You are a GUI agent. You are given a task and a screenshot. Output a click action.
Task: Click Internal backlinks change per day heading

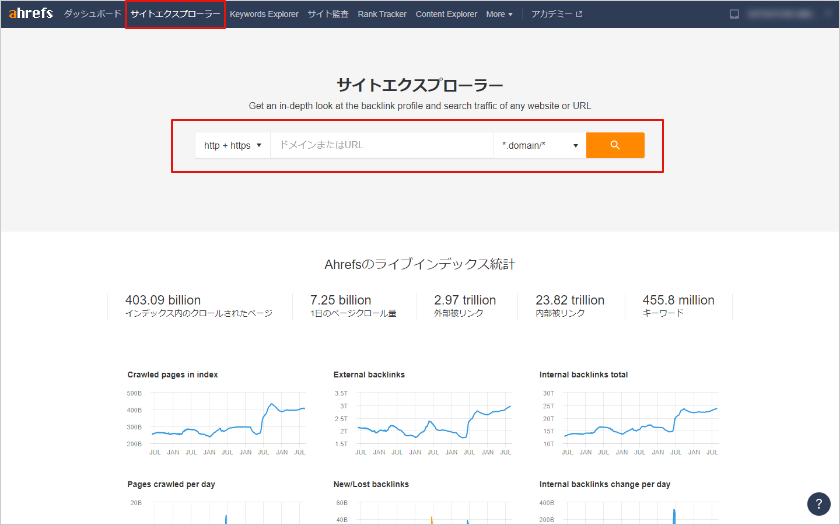pos(605,484)
